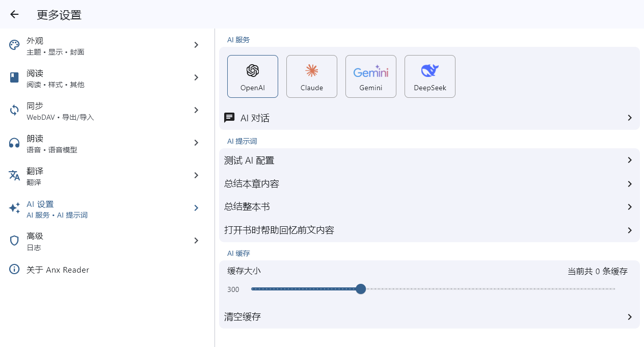Click the AI 提示词 section header
Screen dimensions: 644x347
[x=242, y=141]
